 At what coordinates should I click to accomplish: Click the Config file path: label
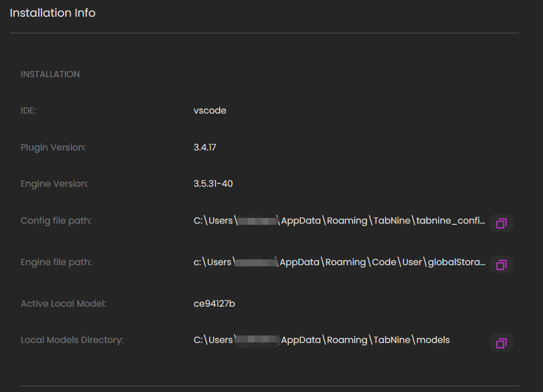tap(56, 221)
